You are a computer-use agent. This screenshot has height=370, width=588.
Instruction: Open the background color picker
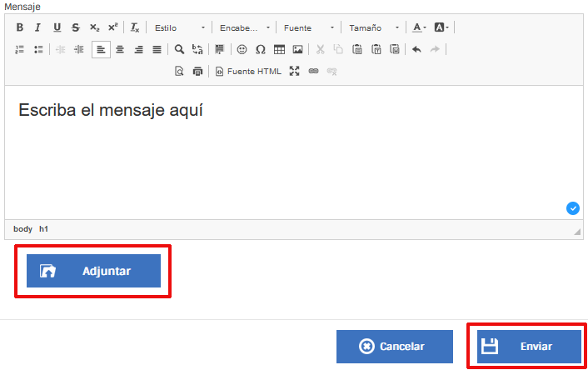coord(441,27)
